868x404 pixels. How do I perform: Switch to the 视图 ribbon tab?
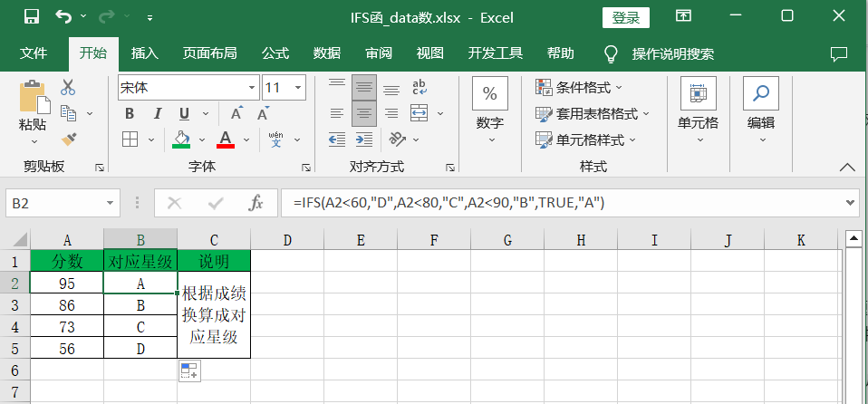(430, 53)
